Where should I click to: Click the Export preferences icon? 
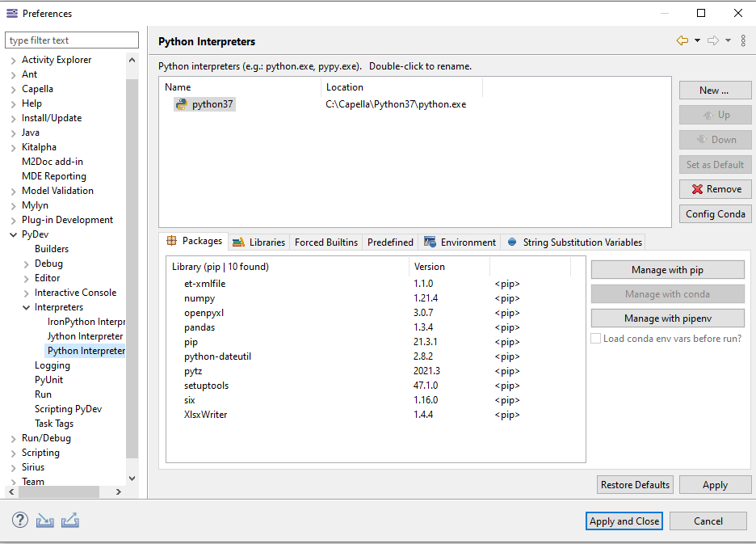point(69,521)
